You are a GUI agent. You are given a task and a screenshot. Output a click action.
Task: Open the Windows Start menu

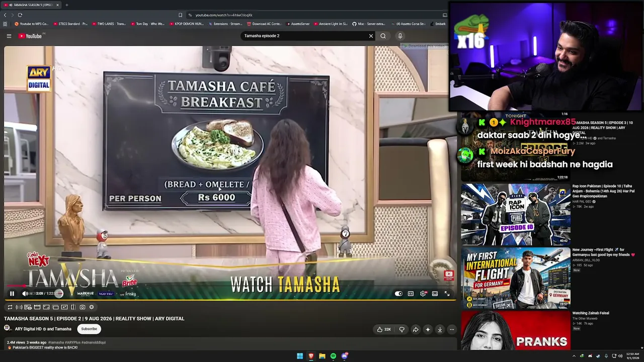(300, 356)
